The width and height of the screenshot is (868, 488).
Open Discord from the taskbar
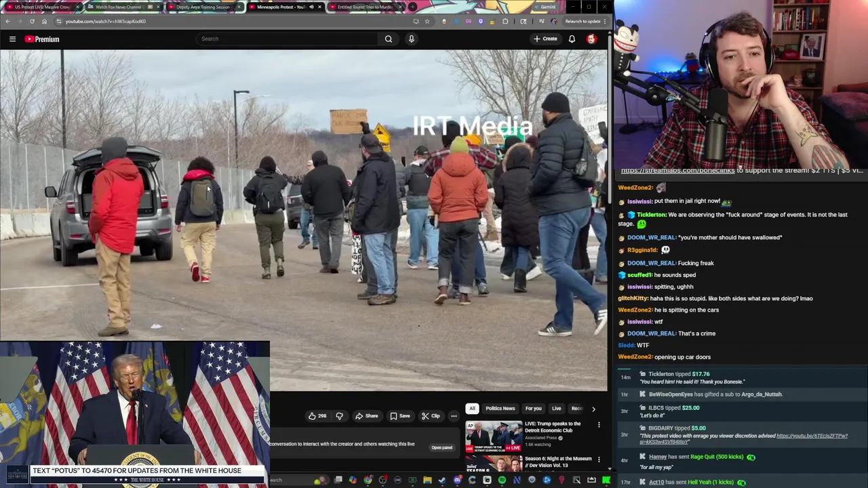458,480
